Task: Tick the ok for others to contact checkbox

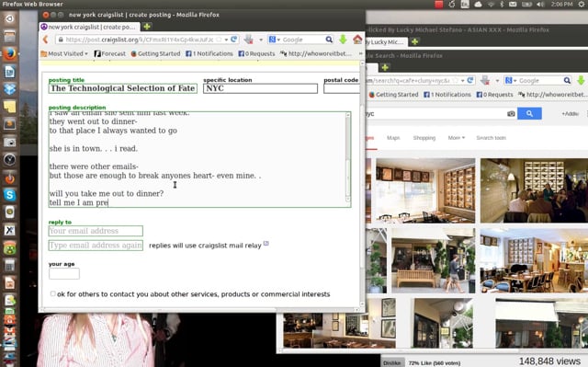Action: pos(53,293)
